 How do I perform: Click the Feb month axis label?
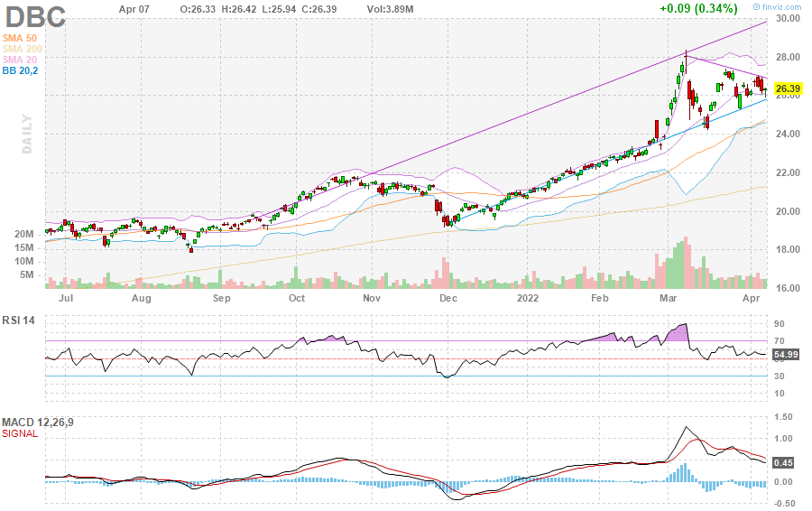click(x=600, y=298)
